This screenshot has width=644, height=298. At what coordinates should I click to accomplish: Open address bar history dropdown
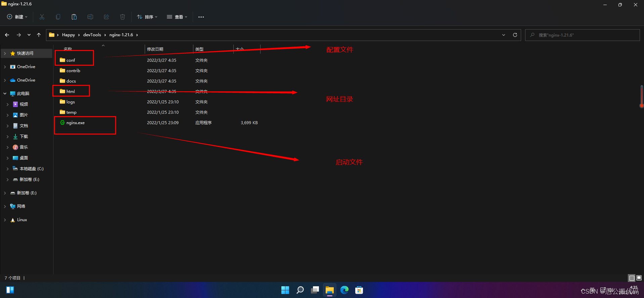coord(504,35)
